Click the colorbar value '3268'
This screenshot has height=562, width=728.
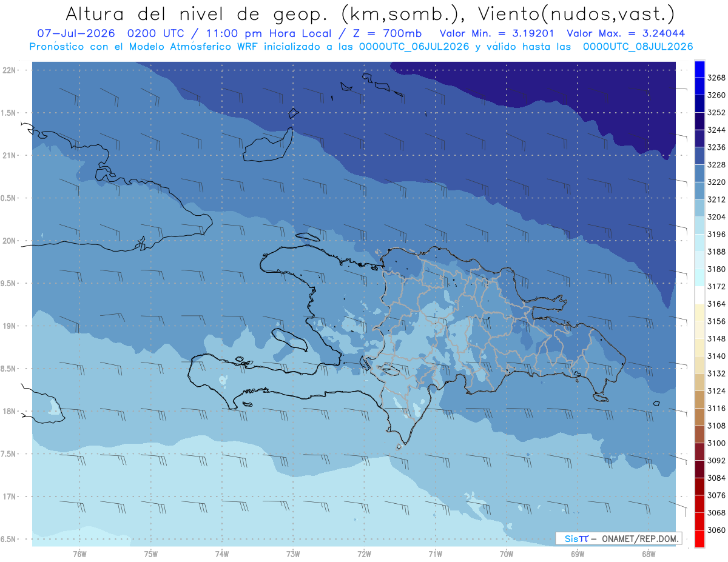pyautogui.click(x=716, y=78)
